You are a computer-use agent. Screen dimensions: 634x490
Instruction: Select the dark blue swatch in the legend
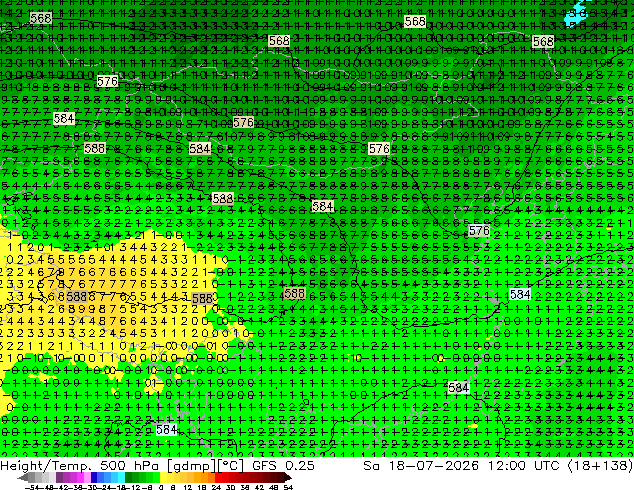coord(94,477)
